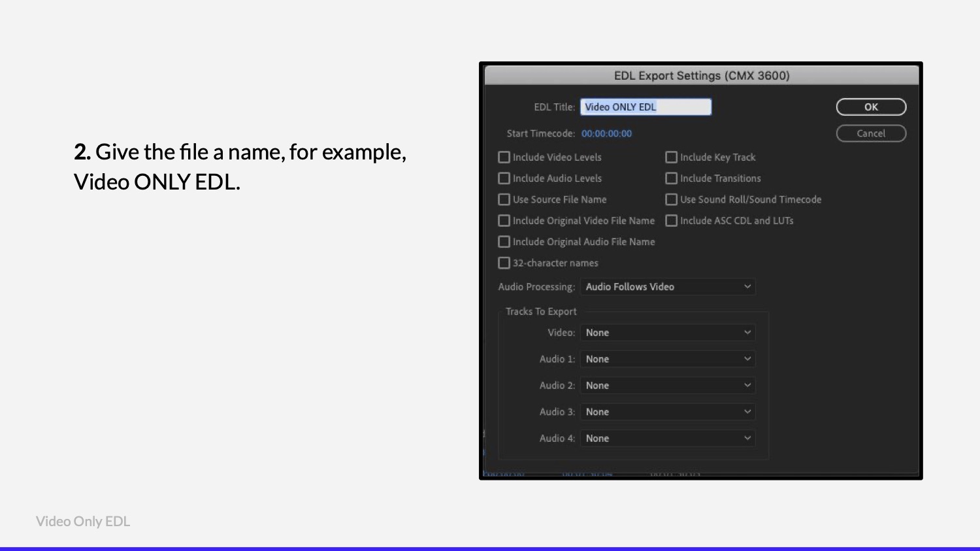Open the Audio 1 track dropdown
This screenshot has width=980, height=551.
coord(668,359)
